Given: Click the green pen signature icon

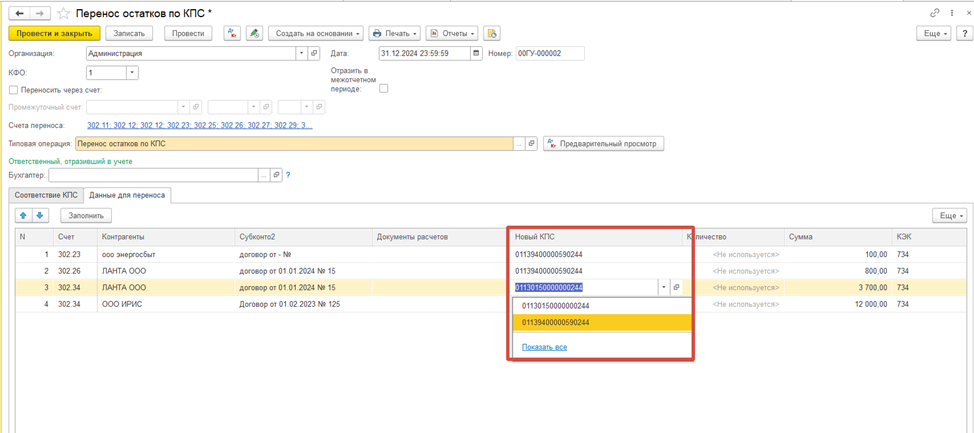Looking at the screenshot, I should pos(254,34).
